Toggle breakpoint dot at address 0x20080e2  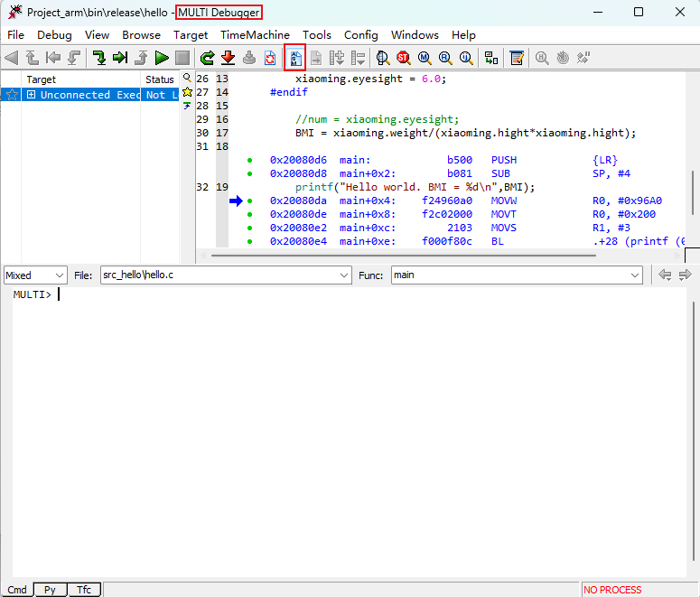point(249,228)
